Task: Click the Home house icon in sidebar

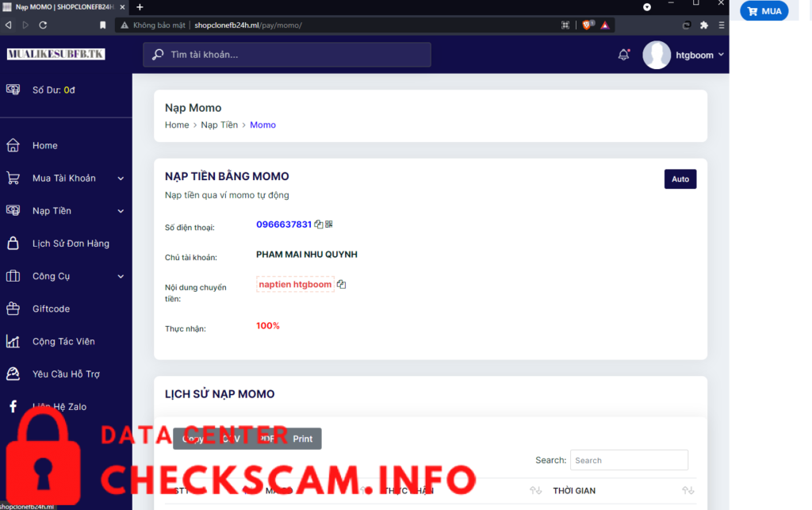Action: [x=13, y=145]
